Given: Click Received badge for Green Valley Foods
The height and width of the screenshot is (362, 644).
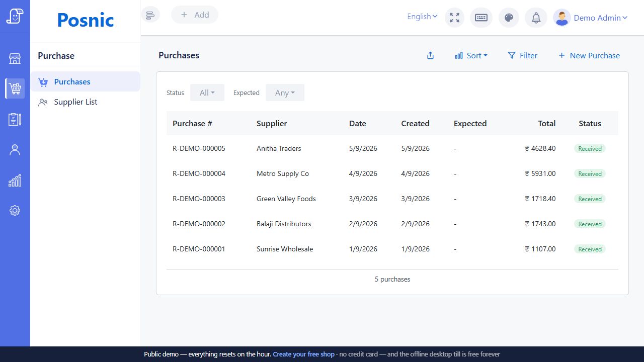Looking at the screenshot, I should point(590,199).
